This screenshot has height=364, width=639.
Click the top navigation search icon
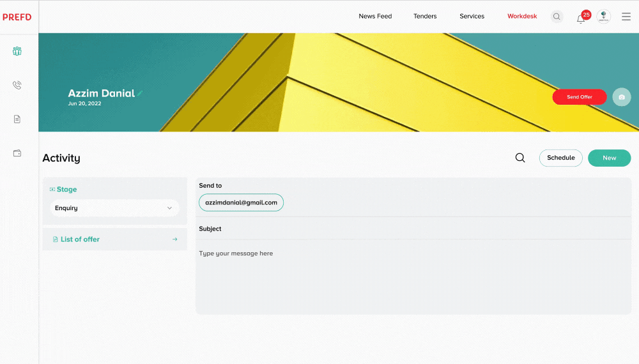(x=557, y=17)
